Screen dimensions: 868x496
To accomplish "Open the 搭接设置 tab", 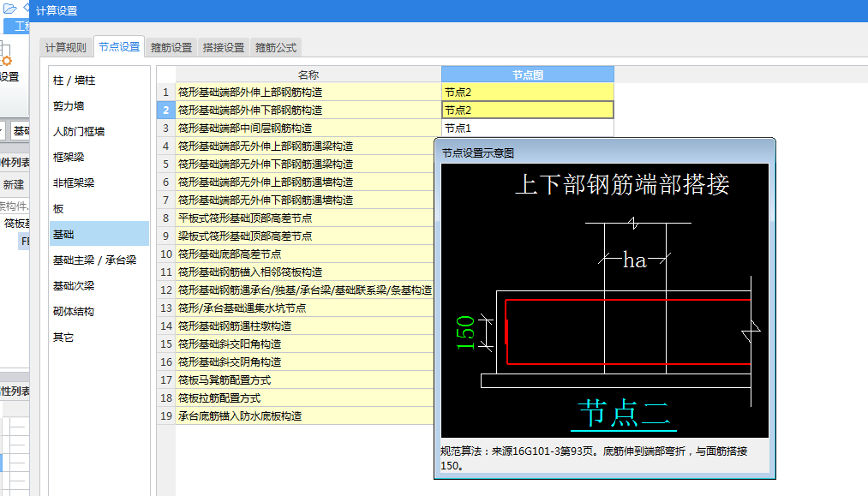I will tap(224, 48).
